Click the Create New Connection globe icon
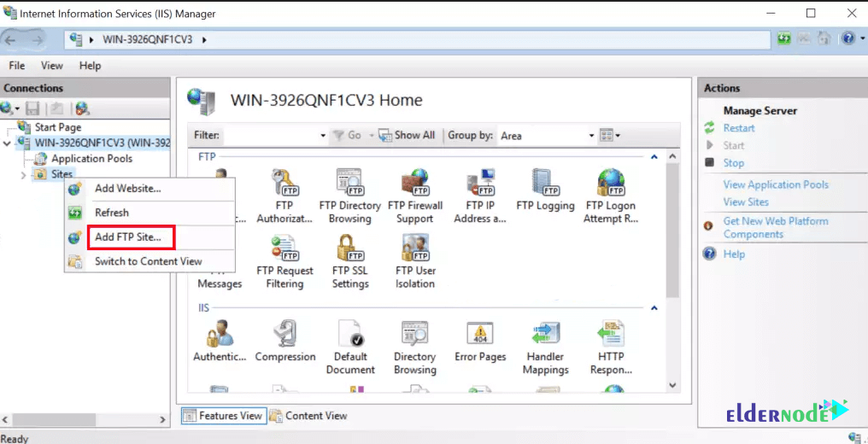 coord(10,108)
